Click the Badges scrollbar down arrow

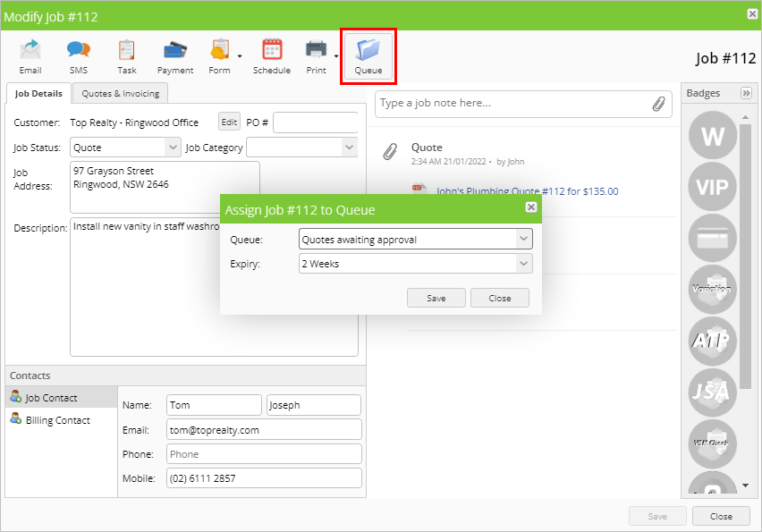[x=746, y=486]
